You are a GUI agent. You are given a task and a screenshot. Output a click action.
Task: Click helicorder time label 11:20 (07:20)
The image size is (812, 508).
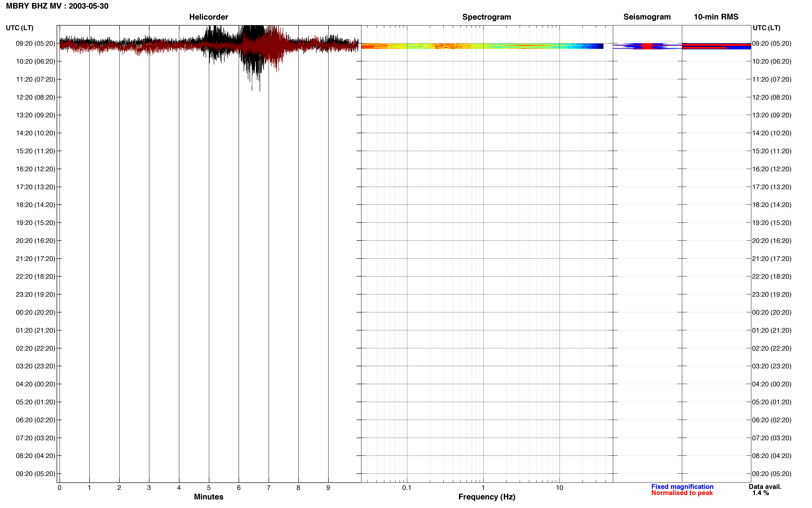click(36, 79)
